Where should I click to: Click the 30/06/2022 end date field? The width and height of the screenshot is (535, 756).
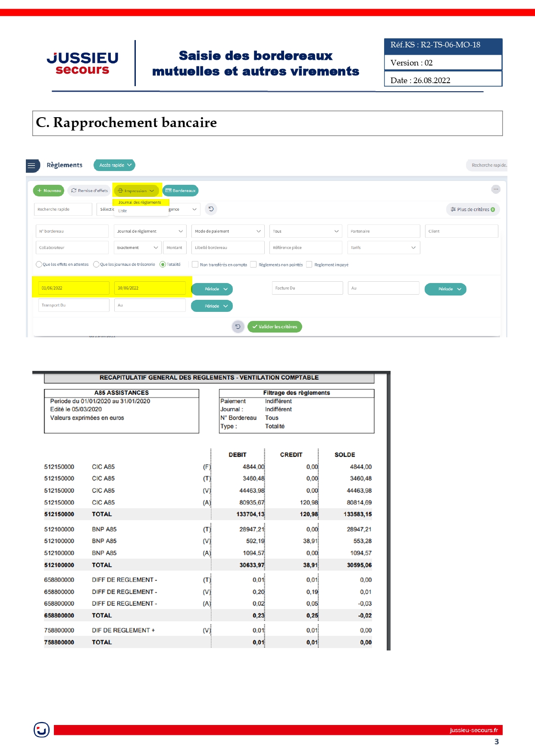150,288
